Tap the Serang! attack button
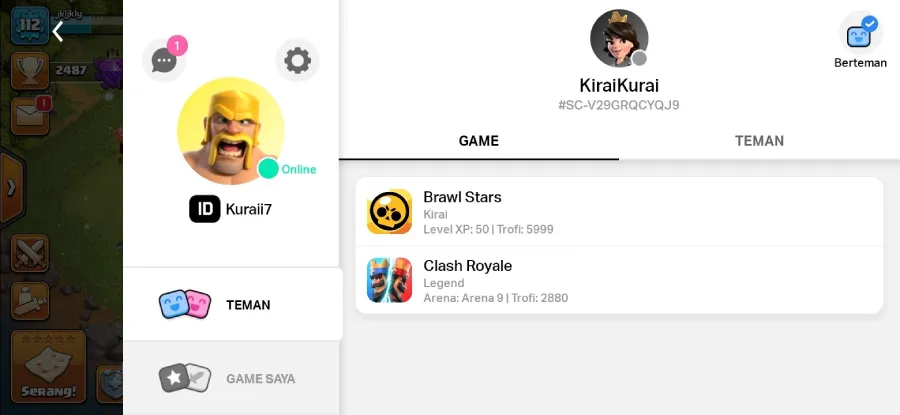Viewport: 900px width, 415px height. pyautogui.click(x=49, y=366)
